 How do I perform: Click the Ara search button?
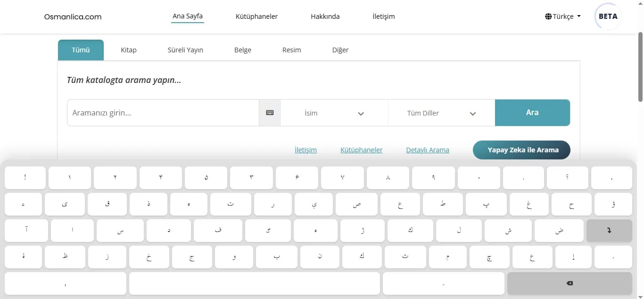532,113
